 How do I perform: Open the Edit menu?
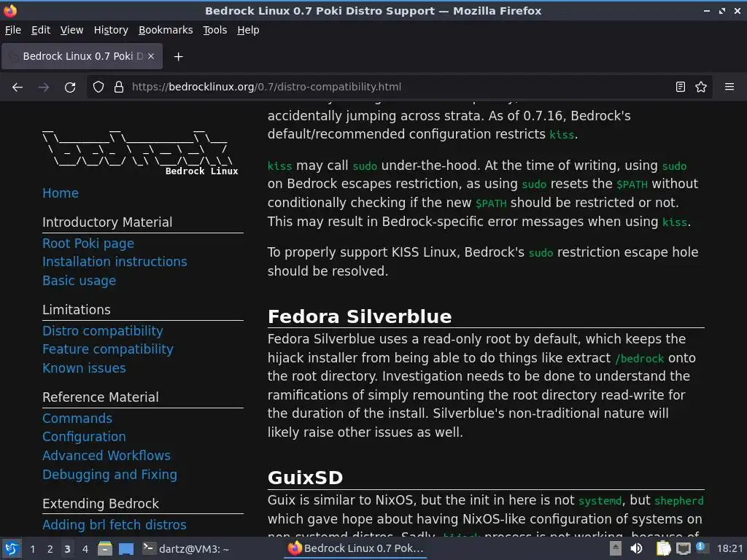pos(41,30)
